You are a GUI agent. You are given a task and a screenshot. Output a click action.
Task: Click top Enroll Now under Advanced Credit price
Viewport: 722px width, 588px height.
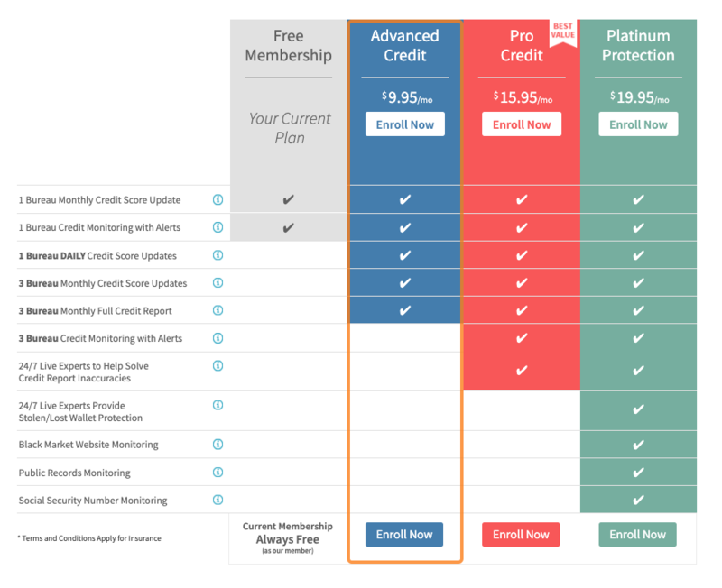pyautogui.click(x=404, y=124)
